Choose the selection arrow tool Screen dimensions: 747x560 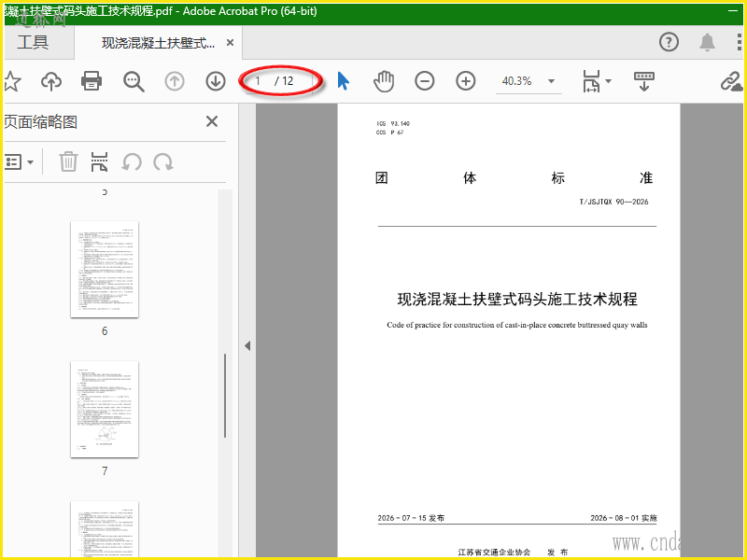(x=343, y=81)
